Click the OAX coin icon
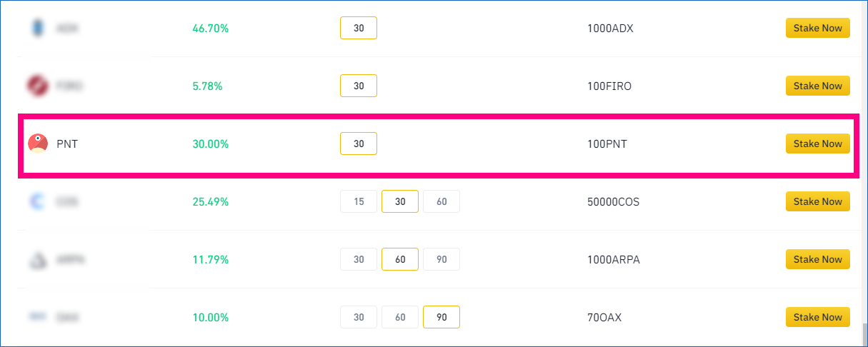868x347 pixels. 37,317
